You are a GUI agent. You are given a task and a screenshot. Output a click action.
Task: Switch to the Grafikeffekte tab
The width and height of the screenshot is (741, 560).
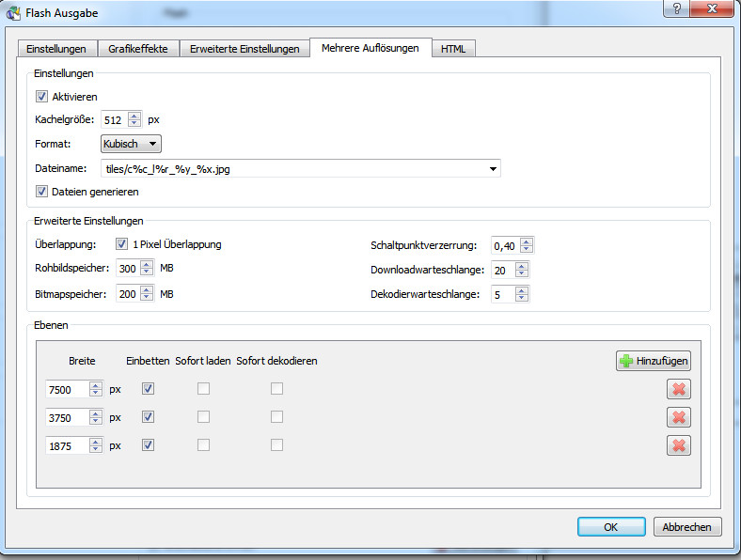point(138,49)
